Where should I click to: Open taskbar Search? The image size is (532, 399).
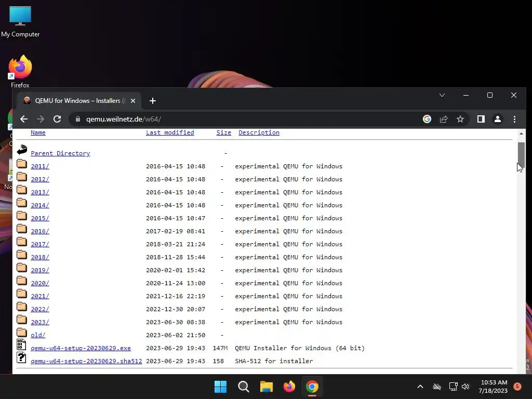click(244, 387)
